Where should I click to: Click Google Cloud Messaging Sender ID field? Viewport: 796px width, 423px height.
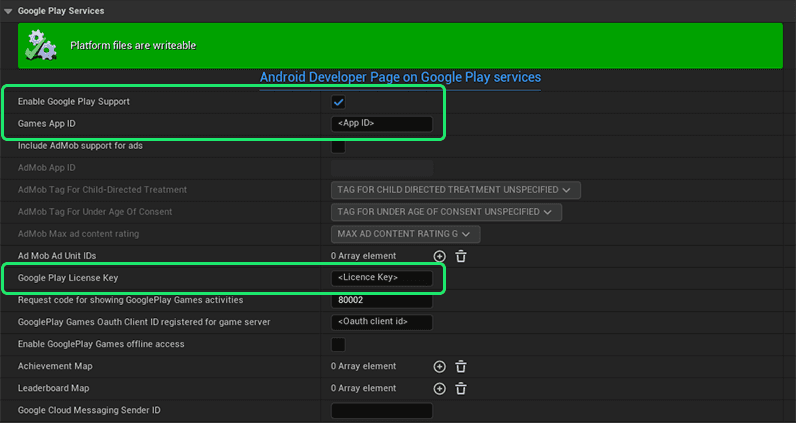[382, 410]
